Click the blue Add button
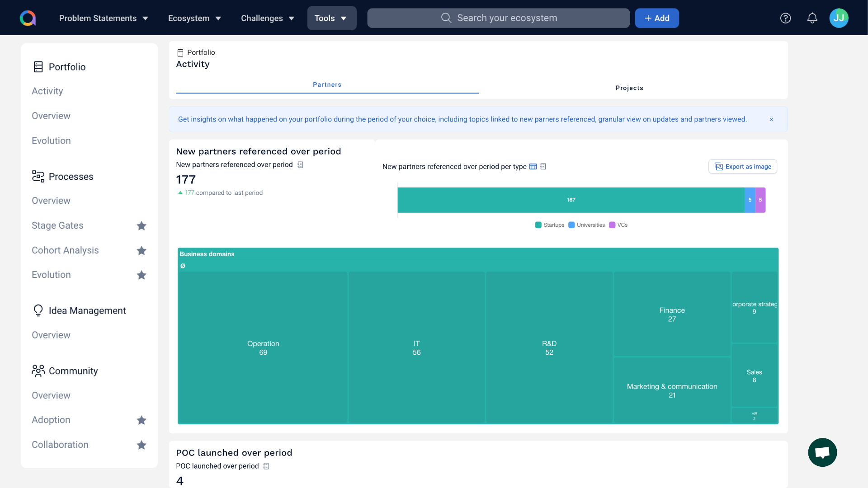Screen dimensions: 868x488 click(x=656, y=18)
